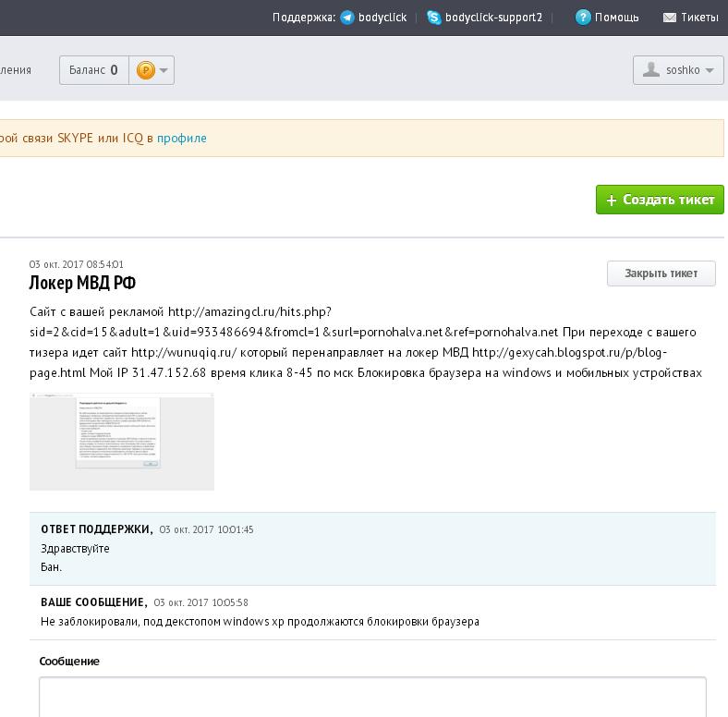The image size is (728, 717).
Task: Focus the Сообщение message text field
Action: (372, 697)
